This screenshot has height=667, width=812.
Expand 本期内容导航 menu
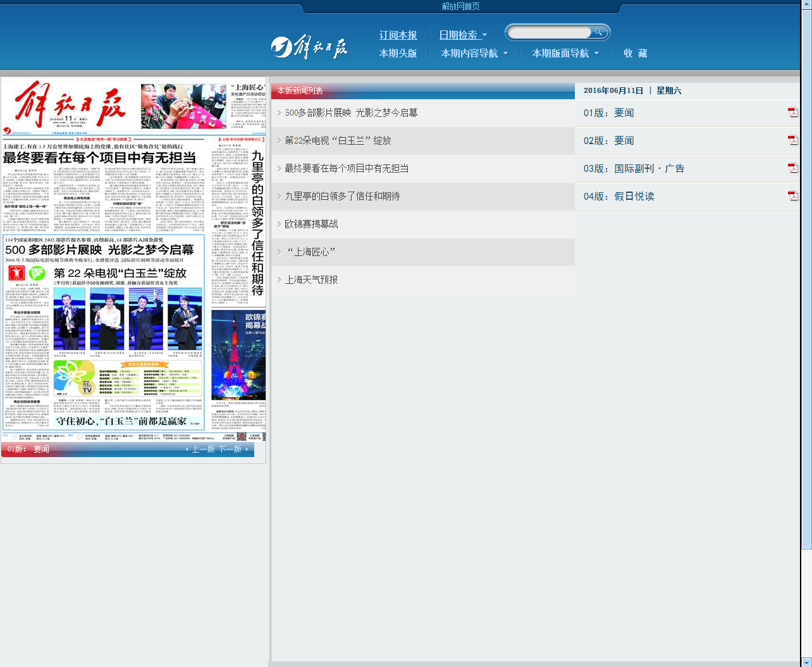[474, 54]
